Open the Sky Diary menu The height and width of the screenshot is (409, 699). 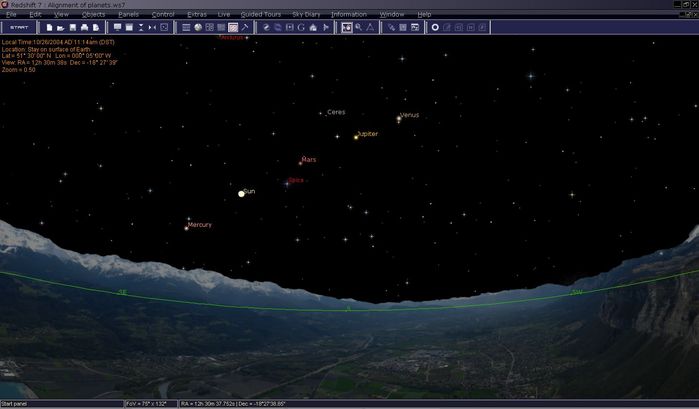305,14
